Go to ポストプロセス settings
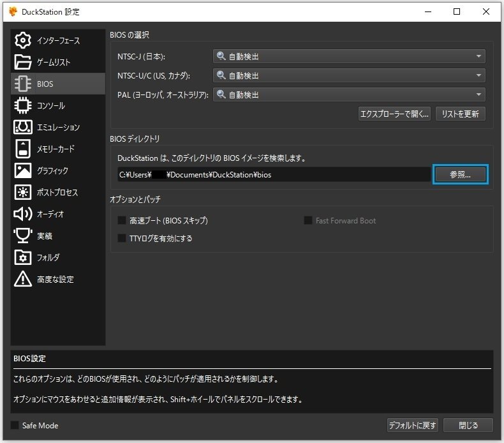This screenshot has height=443, width=504. click(58, 192)
